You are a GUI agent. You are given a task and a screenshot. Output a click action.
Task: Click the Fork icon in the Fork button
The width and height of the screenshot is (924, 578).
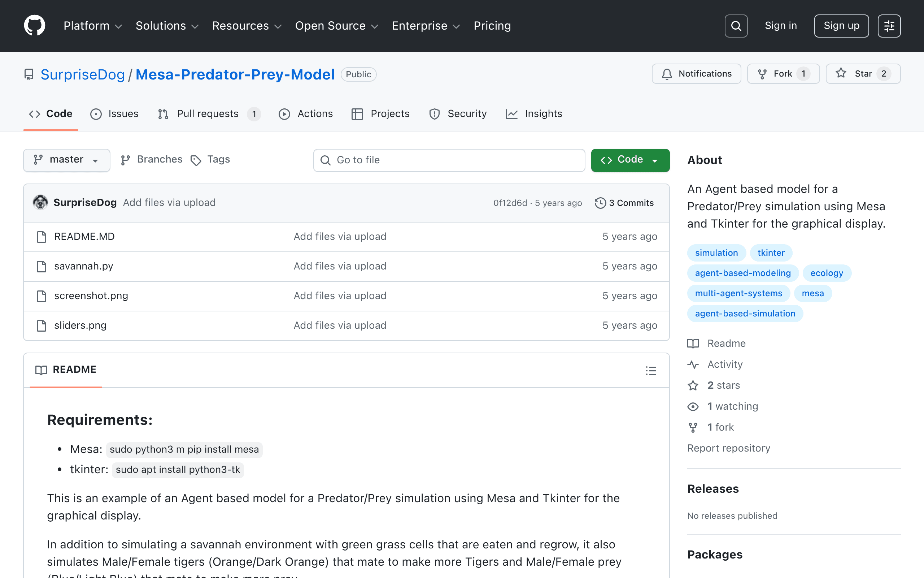[x=762, y=74]
